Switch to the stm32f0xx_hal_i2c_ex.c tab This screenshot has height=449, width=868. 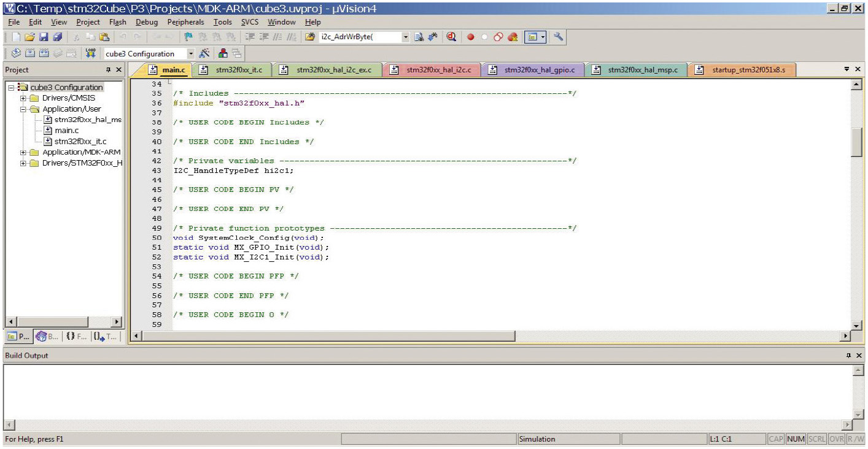[327, 70]
